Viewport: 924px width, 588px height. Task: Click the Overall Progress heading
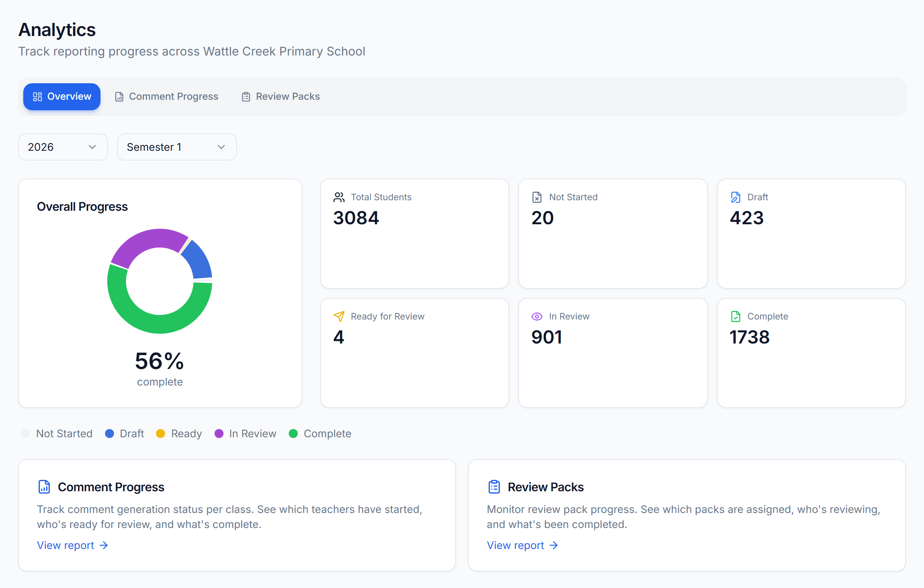82,207
